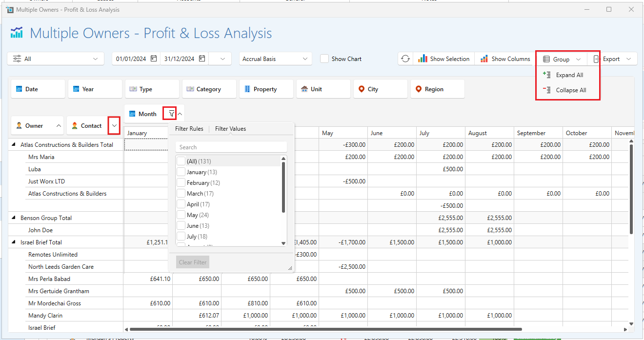Open the date range preset dropdown arrow
The image size is (644, 340).
[x=222, y=59]
